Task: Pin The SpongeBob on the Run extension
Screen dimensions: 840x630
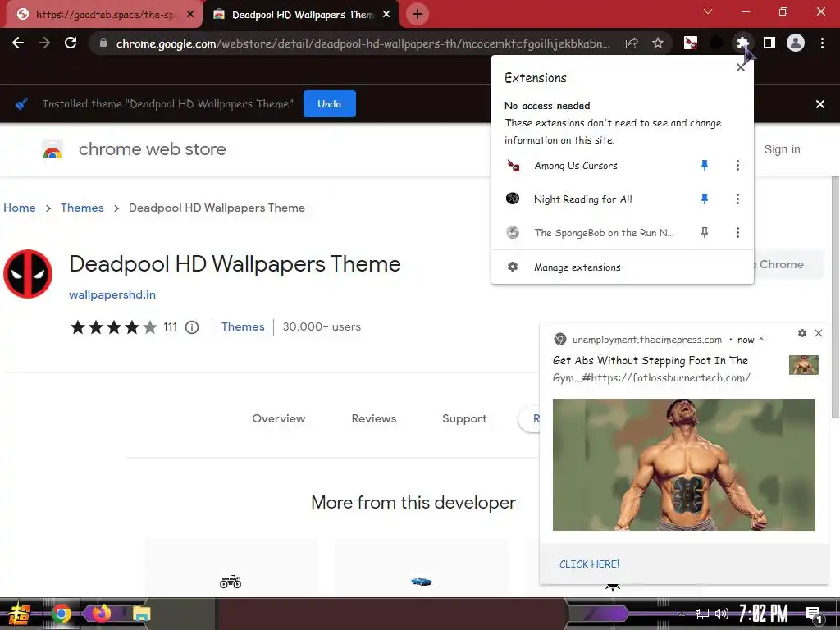Action: 705,232
